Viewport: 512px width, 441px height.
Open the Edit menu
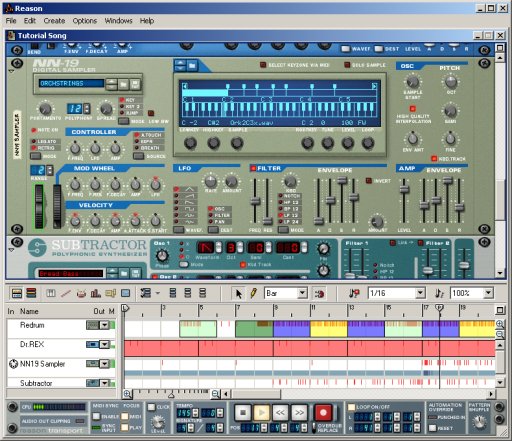(30, 21)
